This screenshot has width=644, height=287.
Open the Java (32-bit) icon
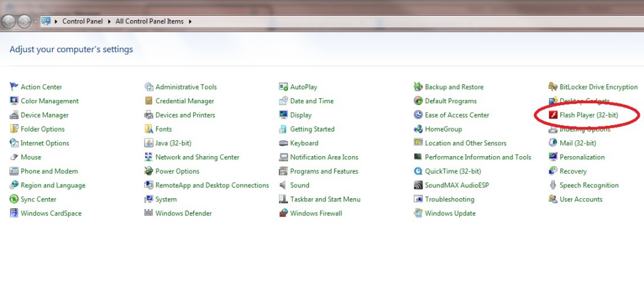pos(148,143)
